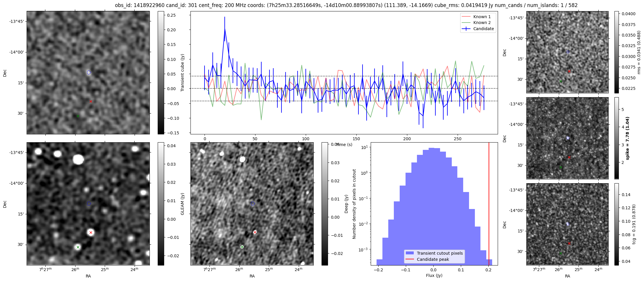The image size is (644, 281).
Task: Click the blue candidate circle in the spike map
Action: (568, 138)
